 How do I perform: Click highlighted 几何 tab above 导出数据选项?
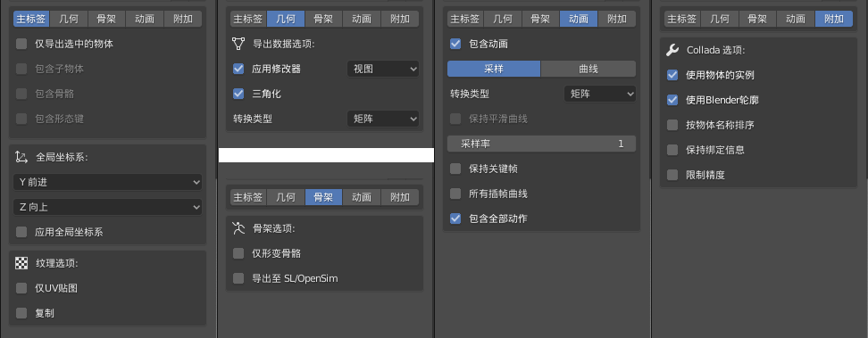click(x=286, y=19)
